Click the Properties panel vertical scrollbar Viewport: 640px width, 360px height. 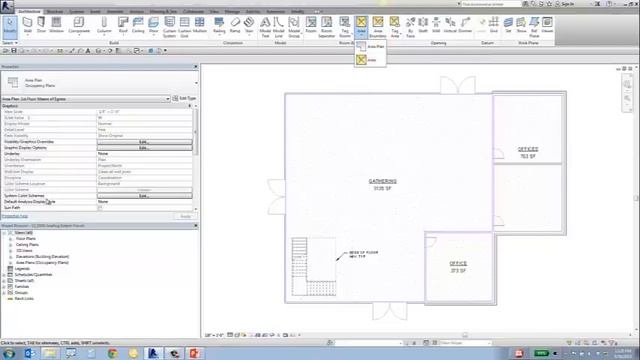point(195,133)
